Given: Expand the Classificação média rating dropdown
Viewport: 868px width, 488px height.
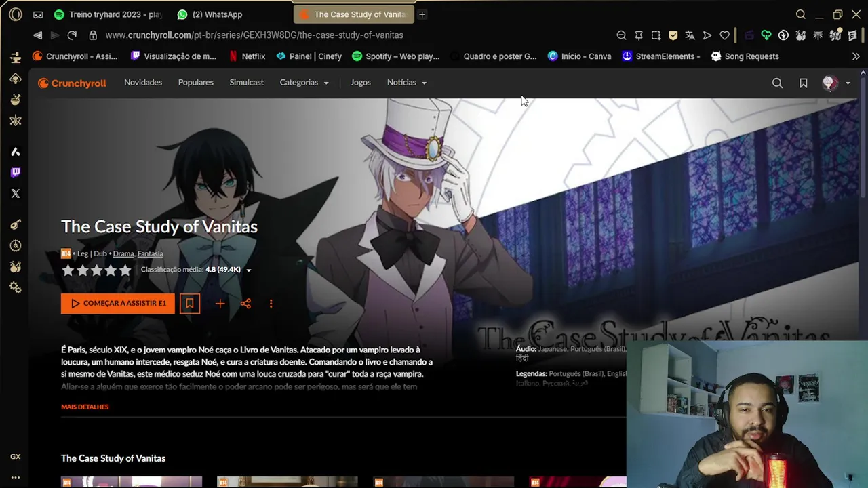Looking at the screenshot, I should (248, 270).
